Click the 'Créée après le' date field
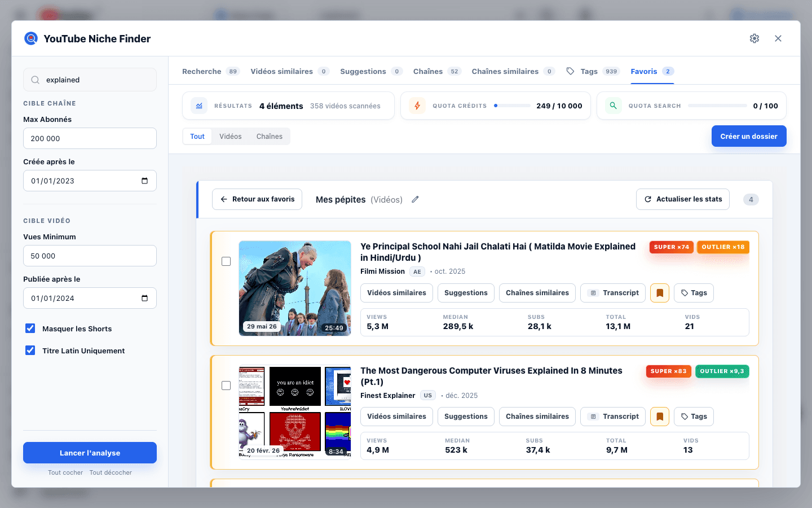The height and width of the screenshot is (508, 812). pos(90,181)
